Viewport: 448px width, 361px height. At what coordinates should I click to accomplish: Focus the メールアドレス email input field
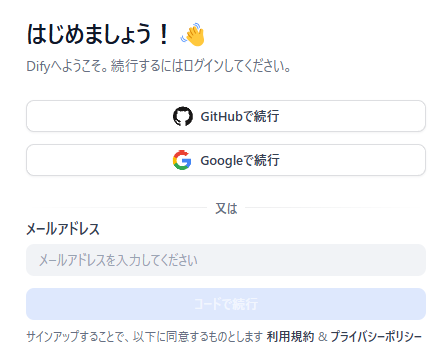click(226, 260)
